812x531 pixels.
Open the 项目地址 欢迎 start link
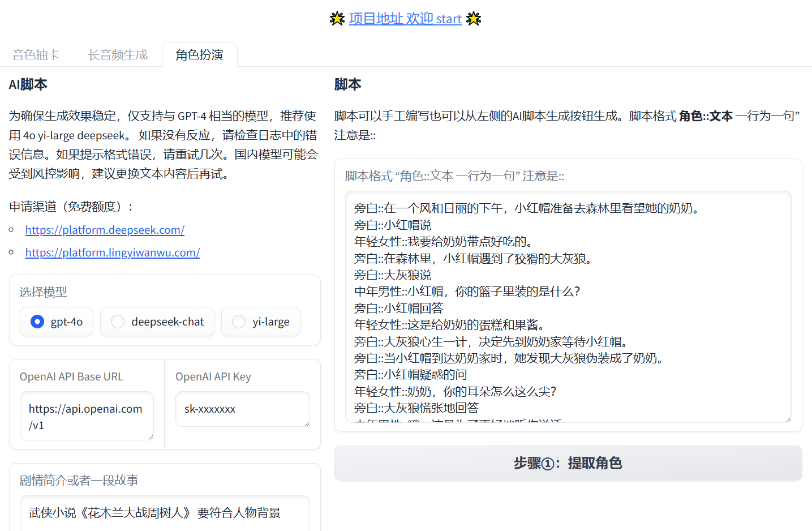tap(405, 19)
